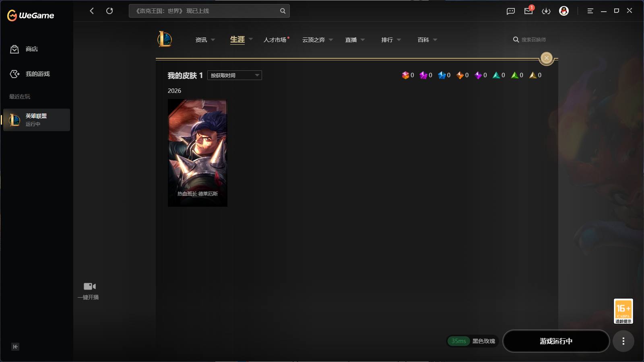Click the search magnifier in 搜索召唤师 field
The image size is (644, 362).
click(516, 39)
